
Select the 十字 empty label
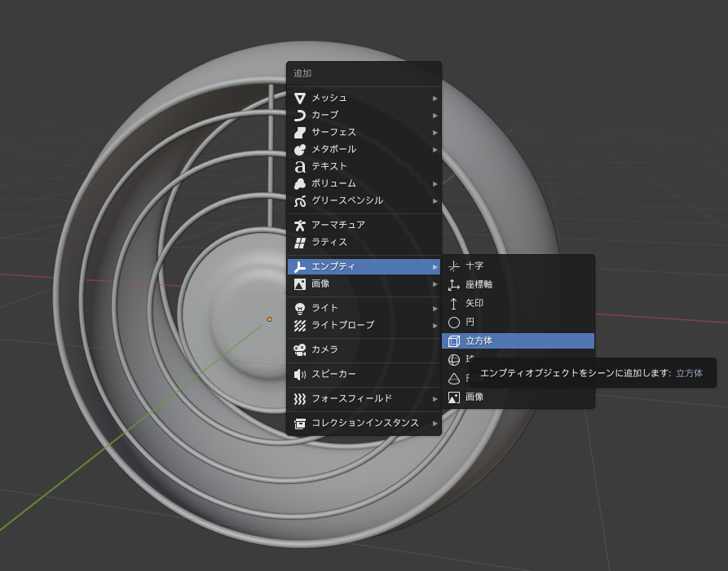point(474,266)
